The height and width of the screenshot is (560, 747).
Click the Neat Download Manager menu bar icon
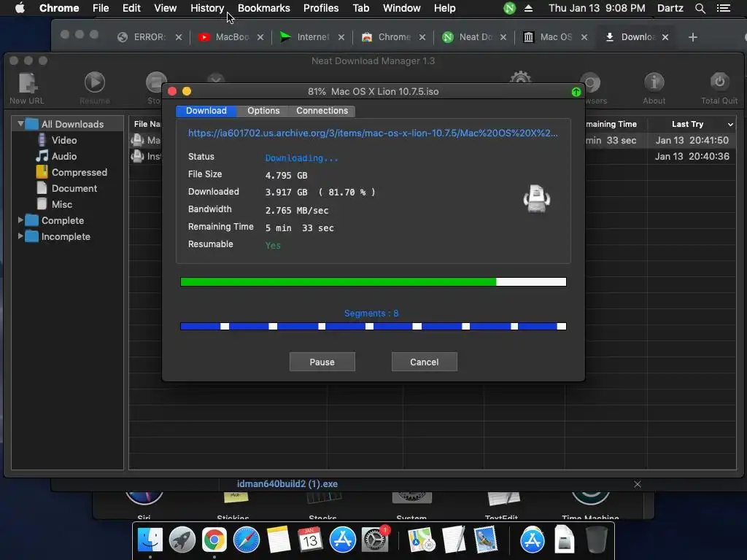coord(509,8)
